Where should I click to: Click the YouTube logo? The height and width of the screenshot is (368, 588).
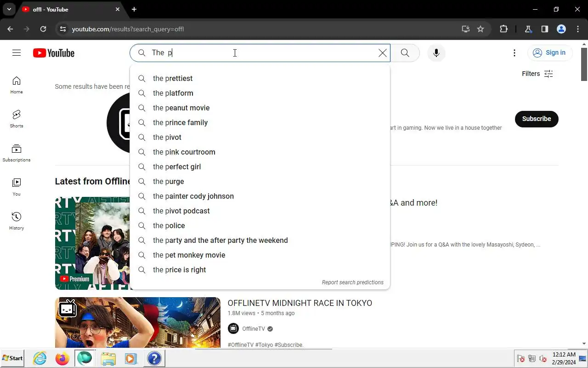point(54,53)
